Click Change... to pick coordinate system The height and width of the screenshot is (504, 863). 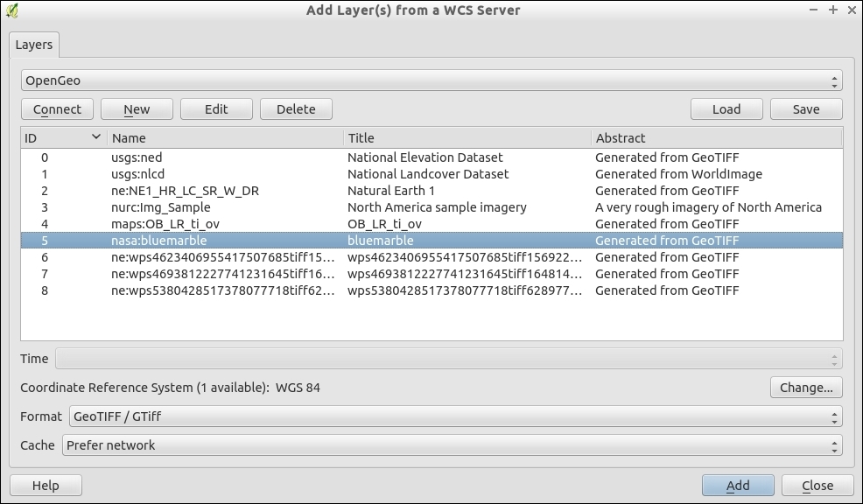click(x=806, y=388)
